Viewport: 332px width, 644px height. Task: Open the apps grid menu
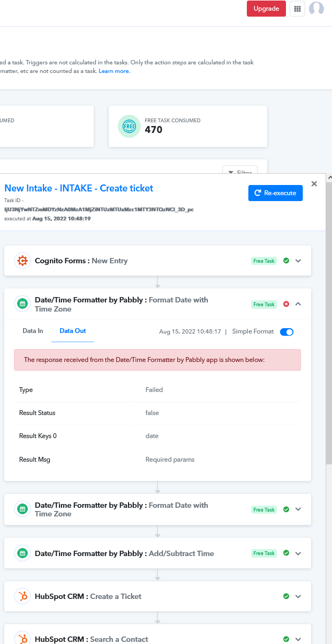point(297,9)
